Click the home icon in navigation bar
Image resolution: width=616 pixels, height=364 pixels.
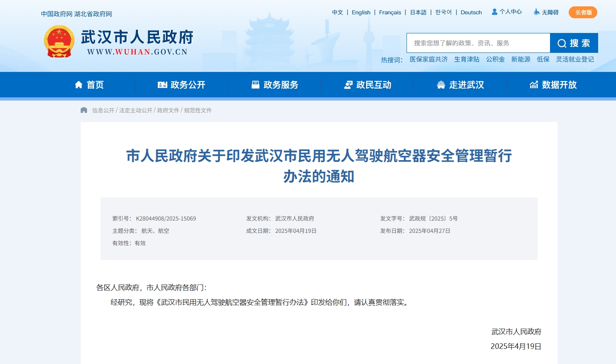(79, 85)
